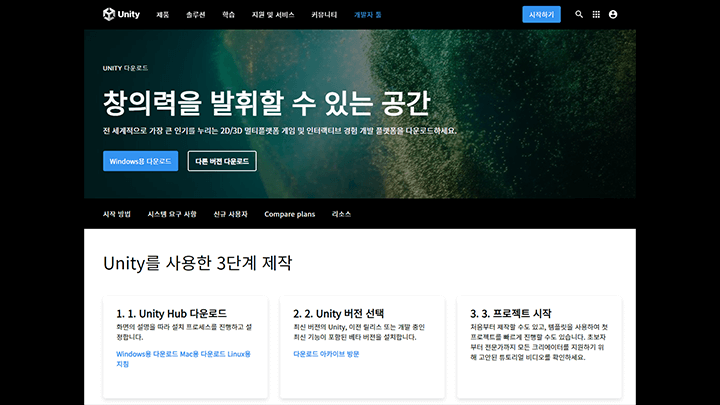Screen dimensions: 720x405
Task: Follow the Mac용 다운로드 link
Action: coord(202,354)
